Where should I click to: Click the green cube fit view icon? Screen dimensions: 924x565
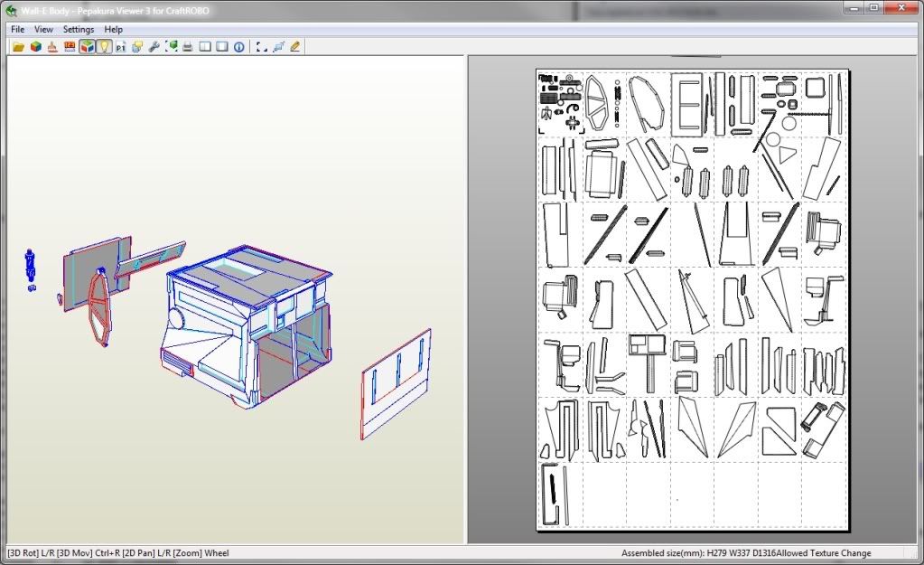click(x=172, y=47)
